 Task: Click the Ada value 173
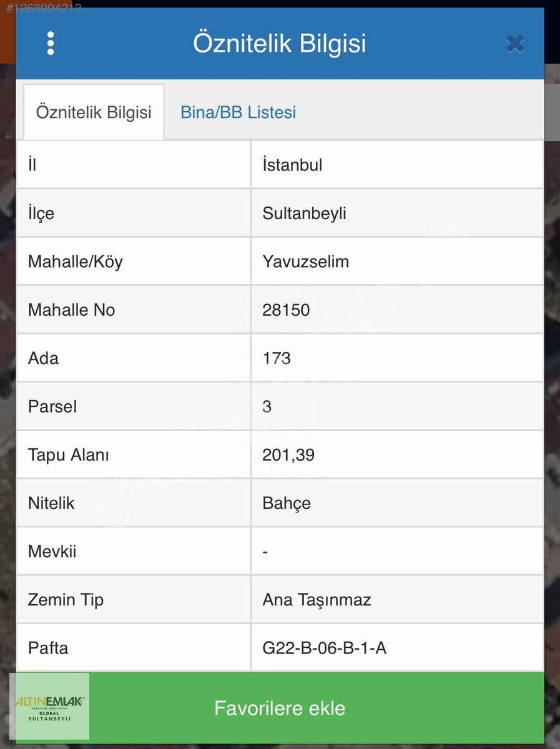[x=277, y=358]
